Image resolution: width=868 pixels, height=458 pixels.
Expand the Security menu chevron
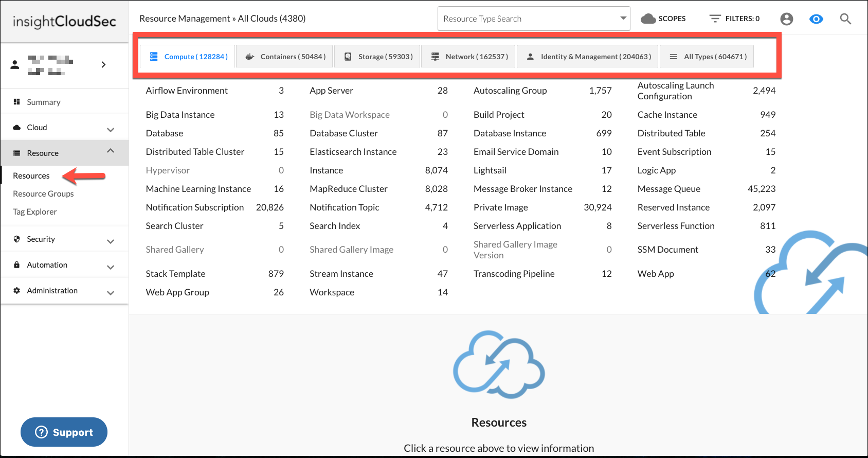pyautogui.click(x=111, y=241)
